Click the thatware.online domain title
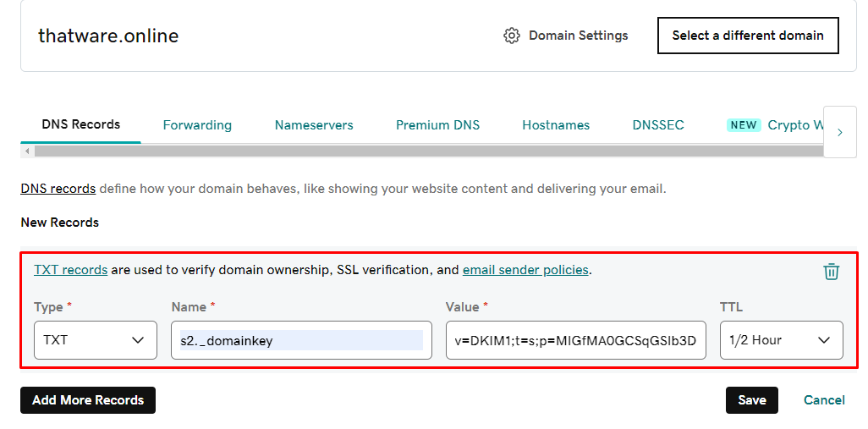Screen dimensions: 868x429 [108, 36]
